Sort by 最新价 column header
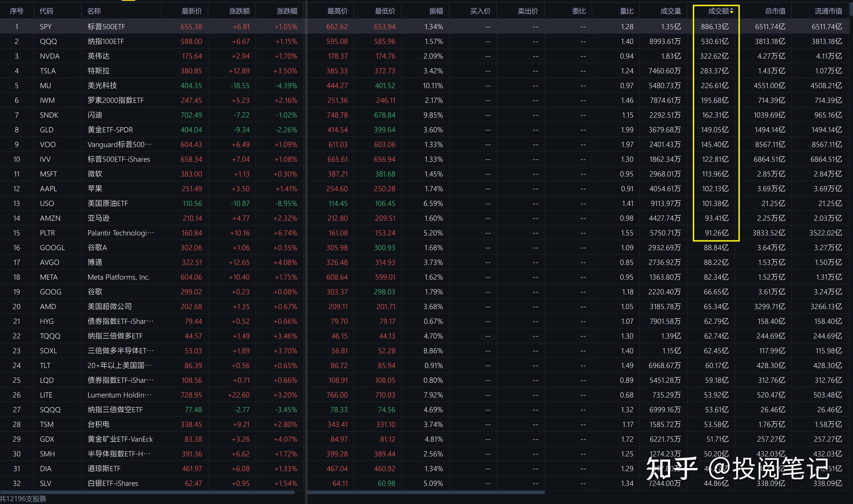This screenshot has width=853, height=504. click(192, 11)
